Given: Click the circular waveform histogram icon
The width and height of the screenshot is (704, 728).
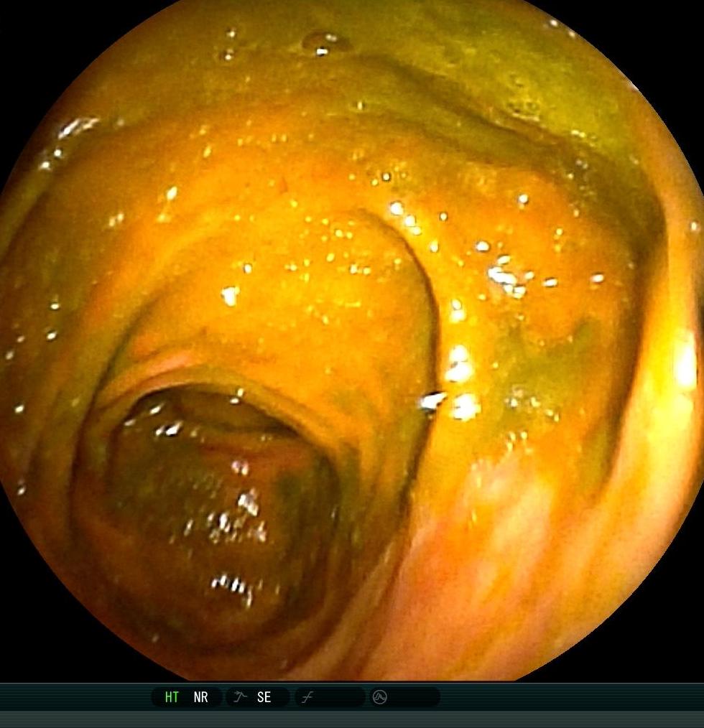Looking at the screenshot, I should tap(379, 697).
